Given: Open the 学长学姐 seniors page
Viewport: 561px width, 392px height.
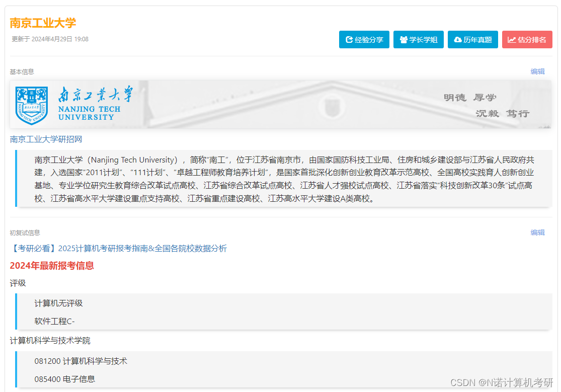Looking at the screenshot, I should tap(419, 39).
